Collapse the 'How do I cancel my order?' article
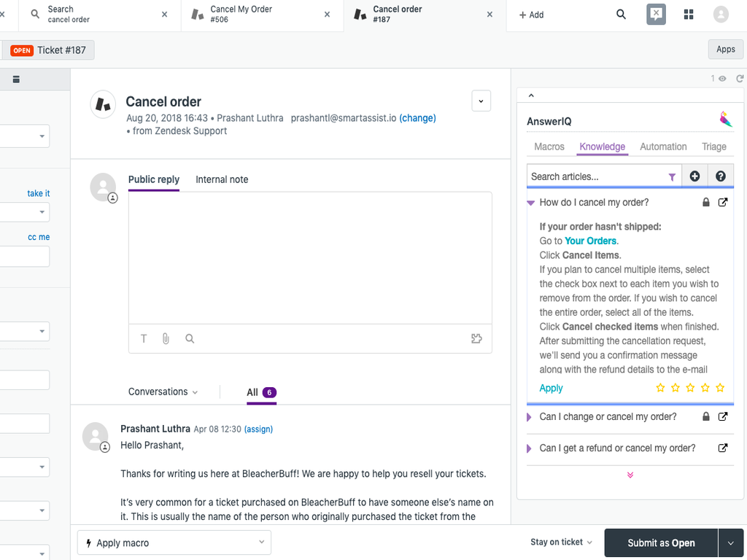 click(531, 203)
